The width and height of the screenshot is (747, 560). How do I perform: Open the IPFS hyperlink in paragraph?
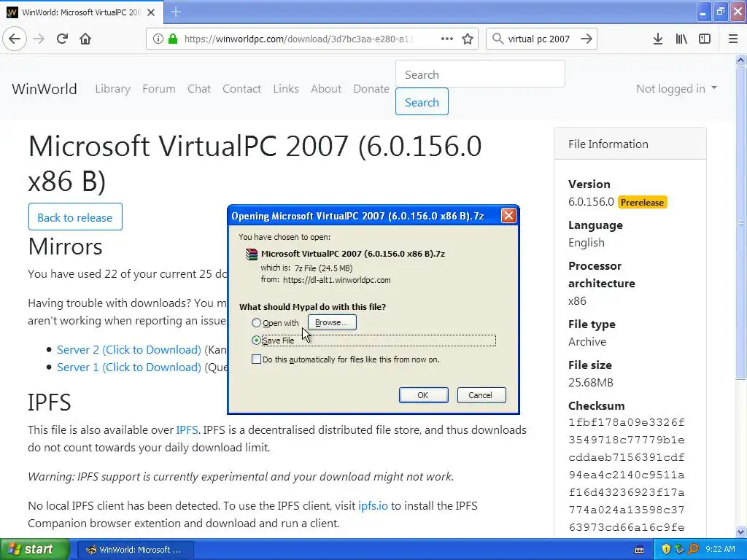click(x=187, y=429)
